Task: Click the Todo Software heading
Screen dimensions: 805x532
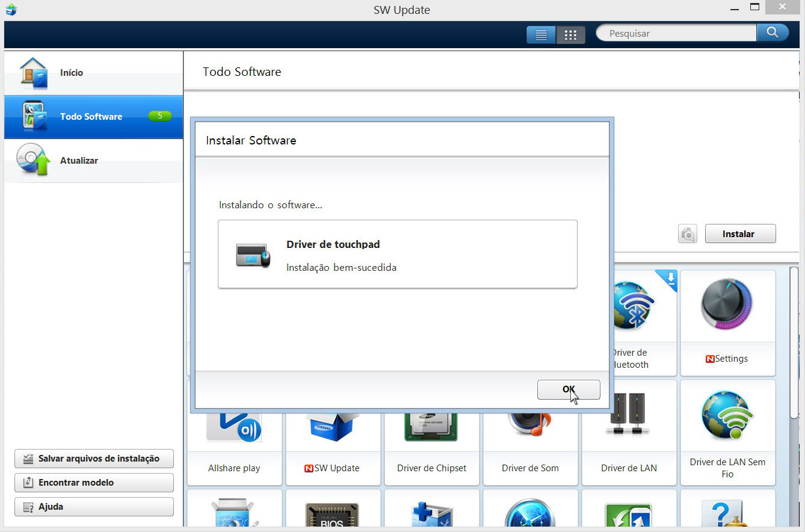Action: point(242,72)
